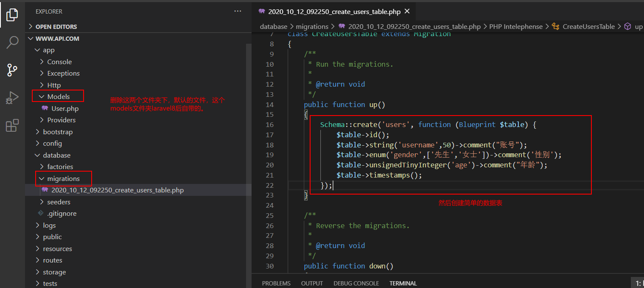This screenshot has height=288, width=644.
Task: Collapse the app folder
Action: tap(37, 50)
